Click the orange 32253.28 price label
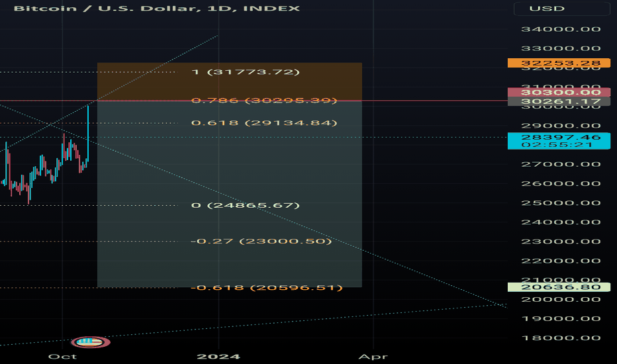The height and width of the screenshot is (364, 617). pos(559,63)
